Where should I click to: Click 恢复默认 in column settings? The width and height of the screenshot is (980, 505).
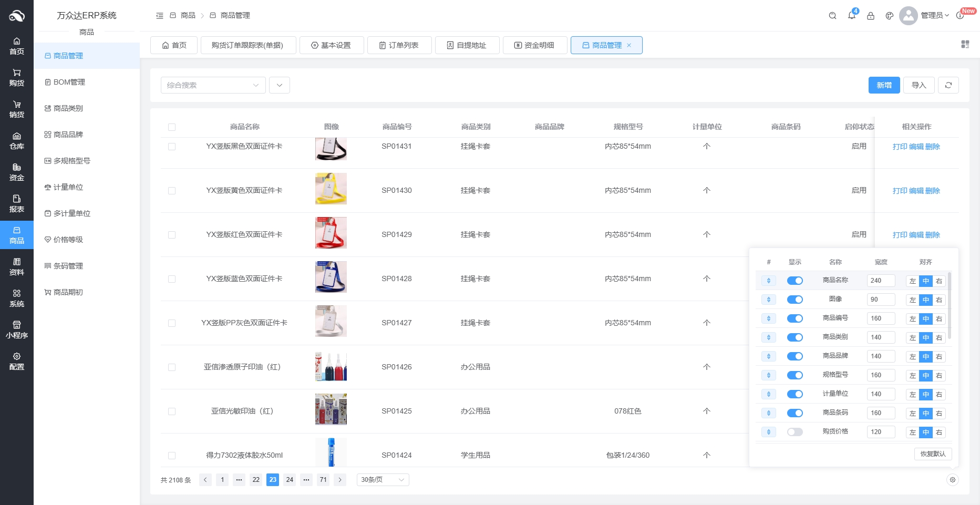pos(932,454)
